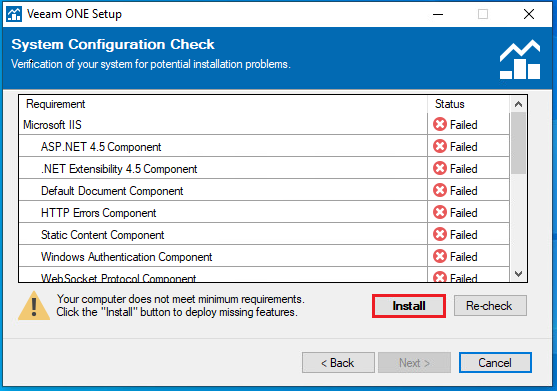Click the Veeam ONE chart logo in header
557x391 pixels.
point(520,59)
